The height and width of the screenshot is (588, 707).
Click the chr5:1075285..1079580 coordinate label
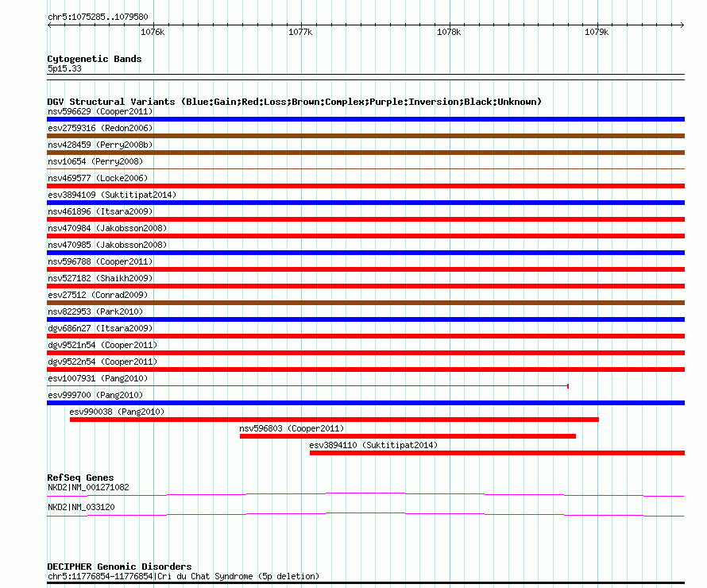(x=98, y=17)
